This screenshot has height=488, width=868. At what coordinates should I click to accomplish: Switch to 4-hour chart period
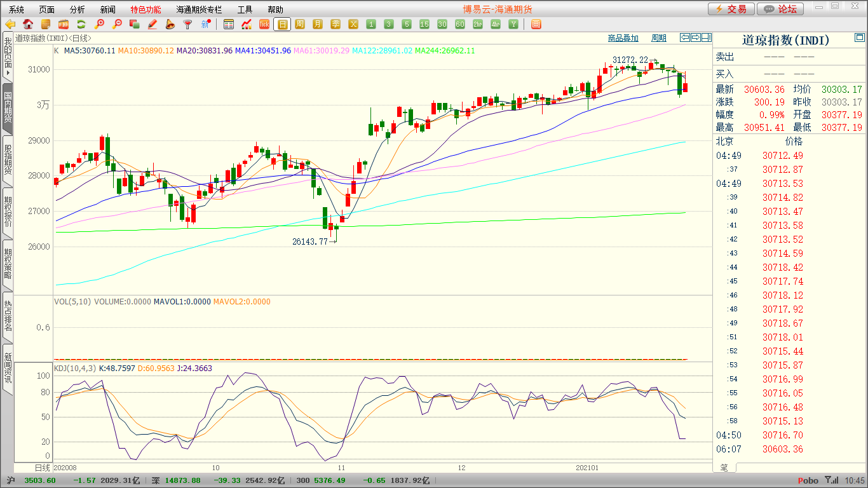(496, 24)
